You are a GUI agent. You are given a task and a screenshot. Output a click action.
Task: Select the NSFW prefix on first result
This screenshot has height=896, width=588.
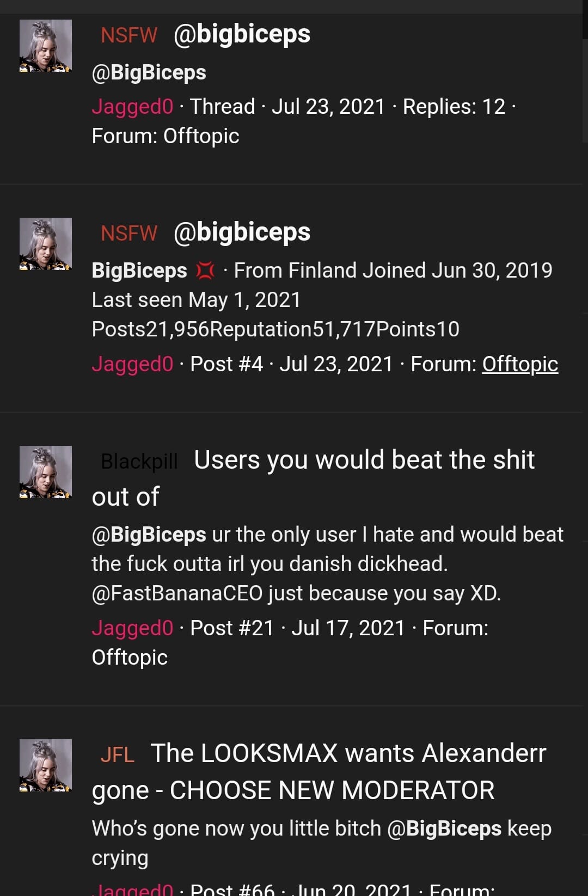click(x=129, y=35)
